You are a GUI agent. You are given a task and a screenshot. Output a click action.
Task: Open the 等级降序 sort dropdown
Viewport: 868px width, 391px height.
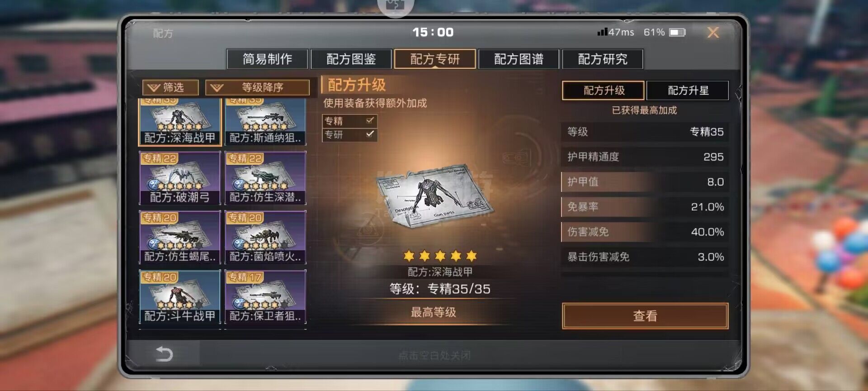pyautogui.click(x=257, y=87)
